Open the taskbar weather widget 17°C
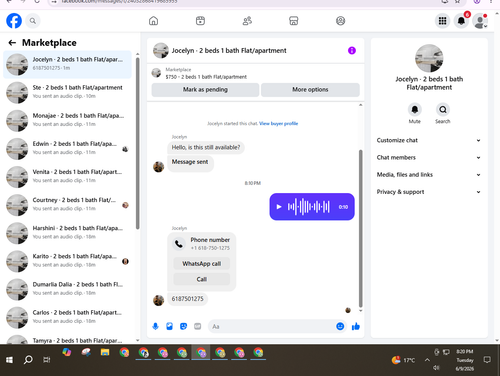Viewport: 500px width, 376px height. pyautogui.click(x=403, y=360)
